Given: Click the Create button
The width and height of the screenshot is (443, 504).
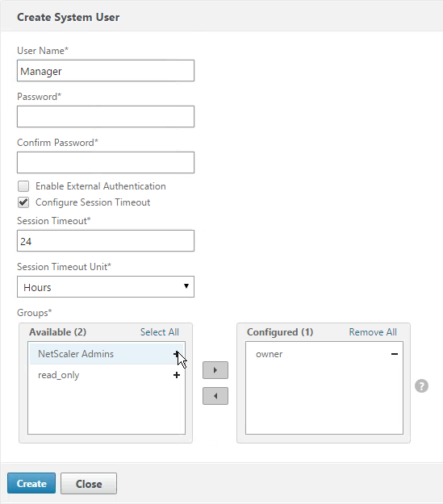Looking at the screenshot, I should (31, 483).
